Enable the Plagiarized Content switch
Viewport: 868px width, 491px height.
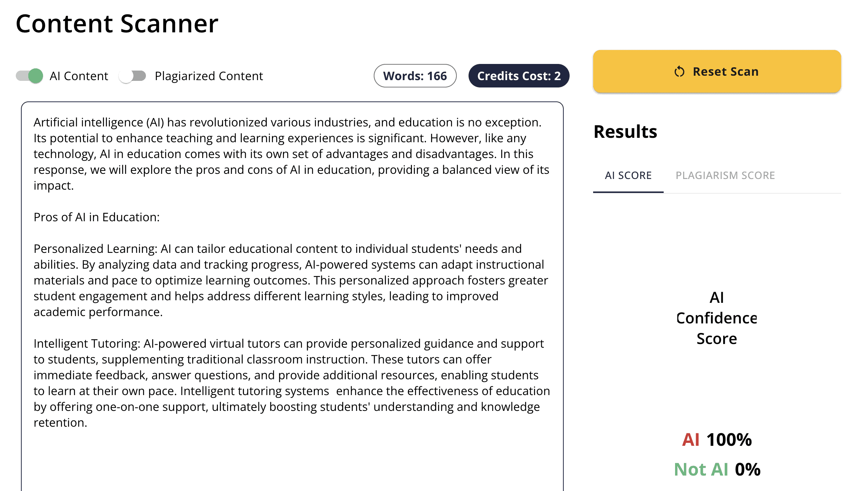[x=132, y=76]
